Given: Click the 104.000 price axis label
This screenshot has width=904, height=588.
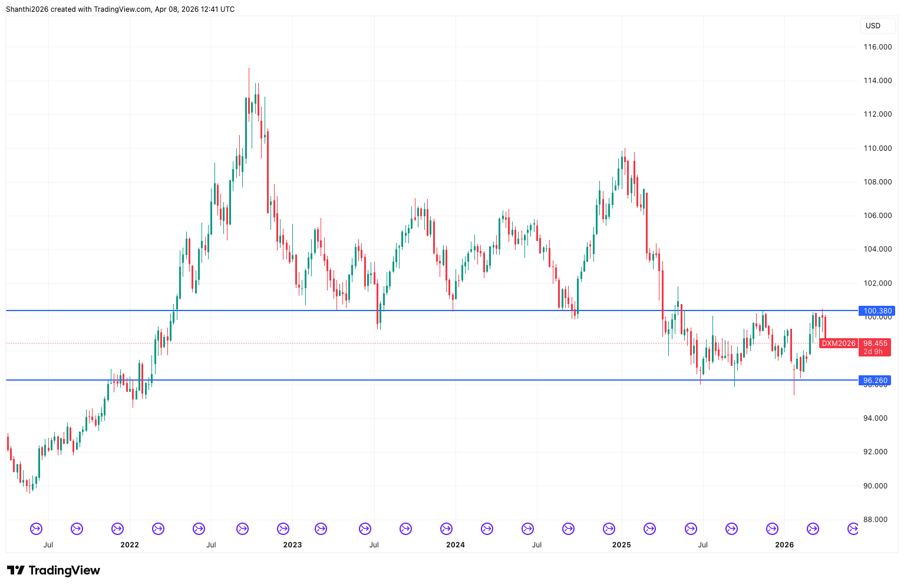Looking at the screenshot, I should [x=877, y=249].
